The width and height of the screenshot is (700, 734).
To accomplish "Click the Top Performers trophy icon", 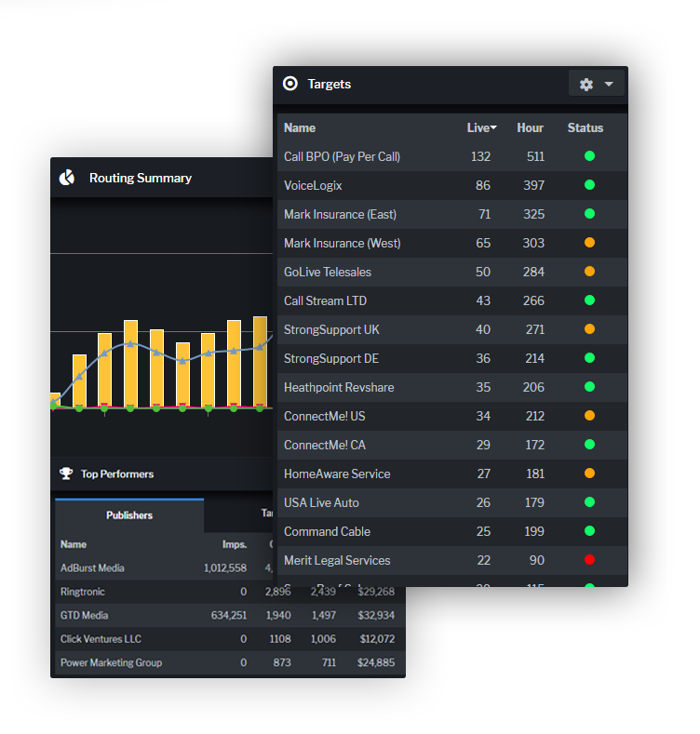I will (x=66, y=474).
